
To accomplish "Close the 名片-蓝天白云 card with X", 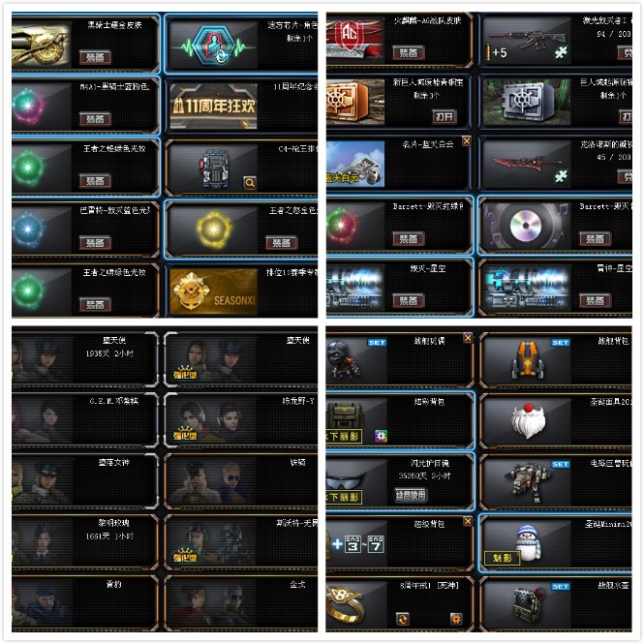I will tap(467, 140).
